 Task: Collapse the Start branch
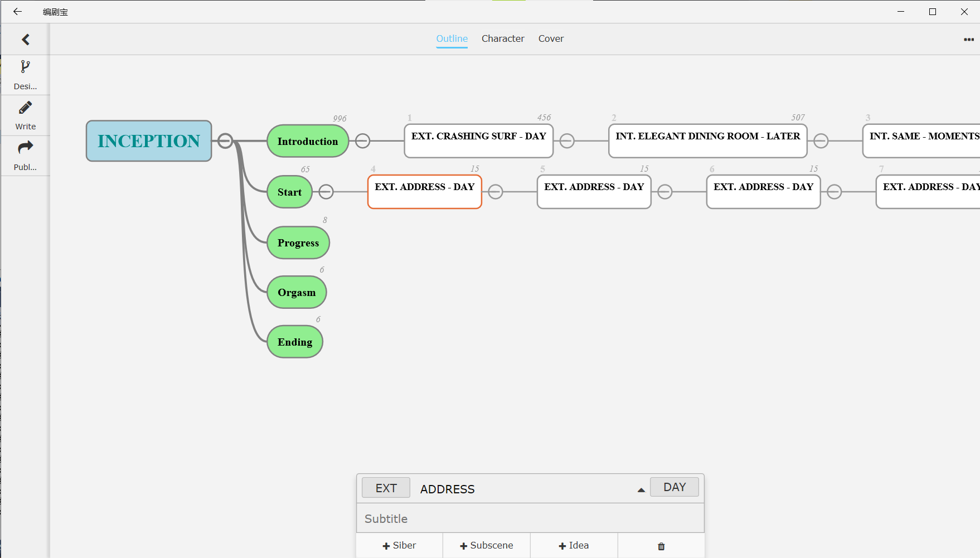click(x=326, y=192)
